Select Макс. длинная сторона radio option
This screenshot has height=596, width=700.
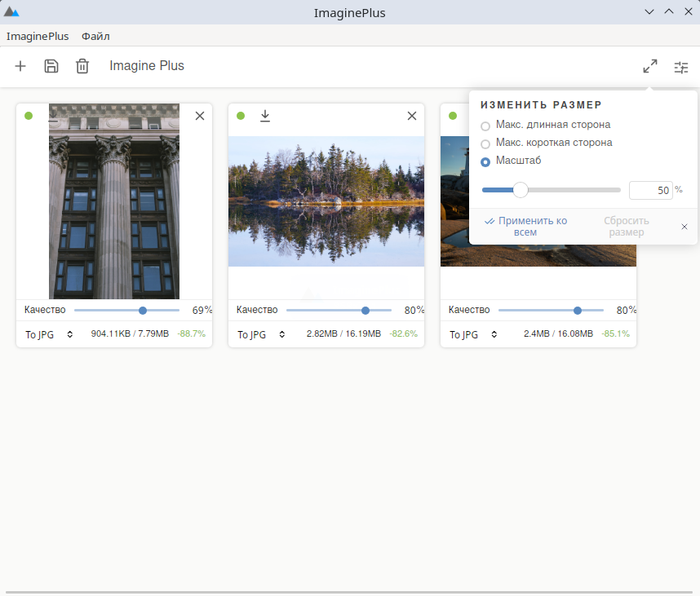(x=485, y=126)
